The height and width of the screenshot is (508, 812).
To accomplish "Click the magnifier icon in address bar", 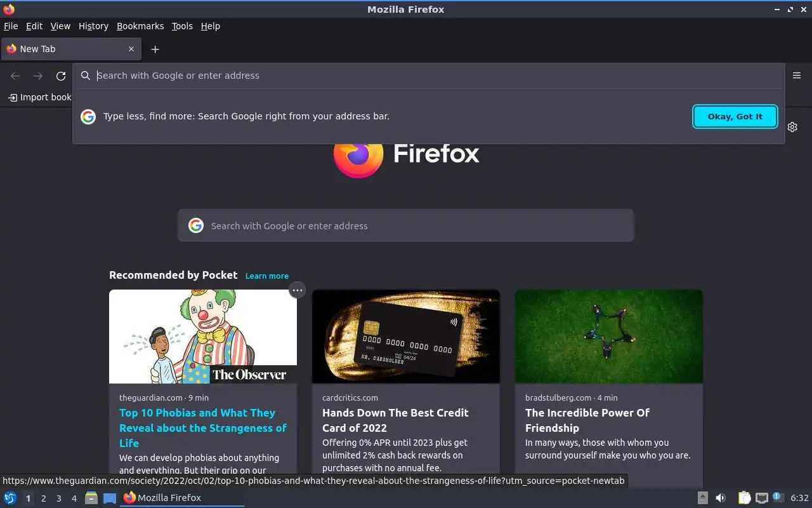I will (x=86, y=76).
